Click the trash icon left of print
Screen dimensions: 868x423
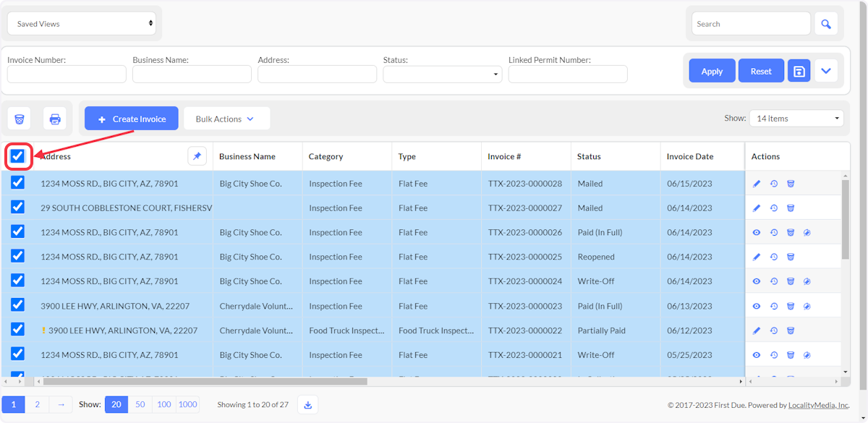pyautogui.click(x=20, y=119)
